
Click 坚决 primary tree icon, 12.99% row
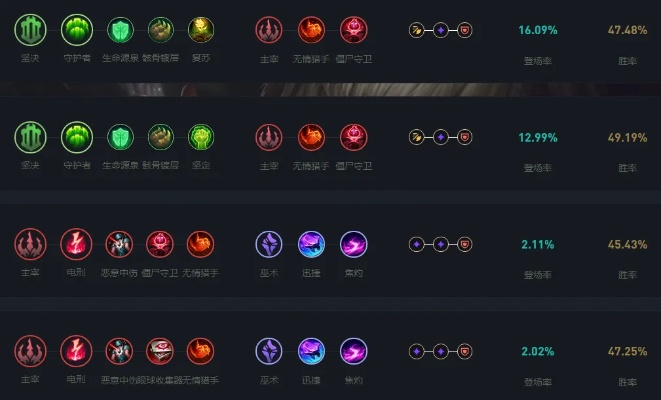pos(30,137)
